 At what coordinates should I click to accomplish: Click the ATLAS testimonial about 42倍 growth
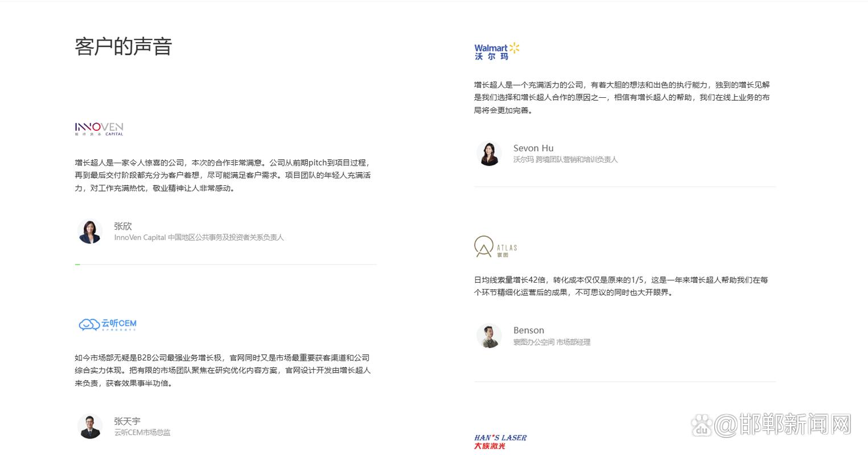coord(621,286)
